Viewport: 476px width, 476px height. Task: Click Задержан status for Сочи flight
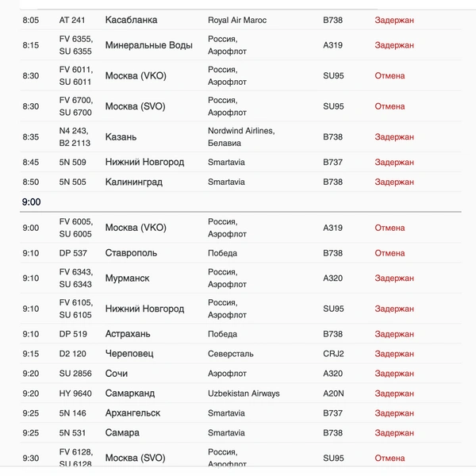click(x=394, y=374)
